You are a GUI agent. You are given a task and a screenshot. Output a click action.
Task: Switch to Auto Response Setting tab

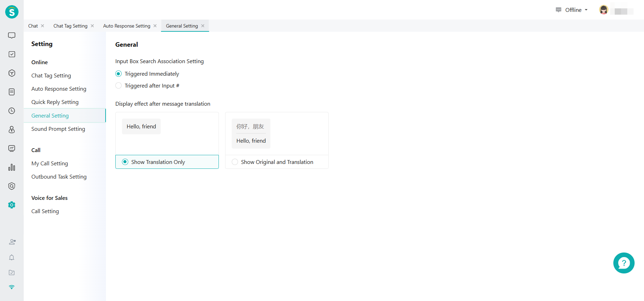pos(127,26)
